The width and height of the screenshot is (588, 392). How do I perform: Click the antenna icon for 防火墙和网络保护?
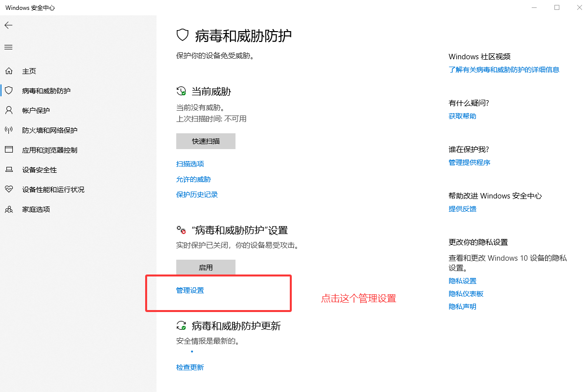coord(9,130)
